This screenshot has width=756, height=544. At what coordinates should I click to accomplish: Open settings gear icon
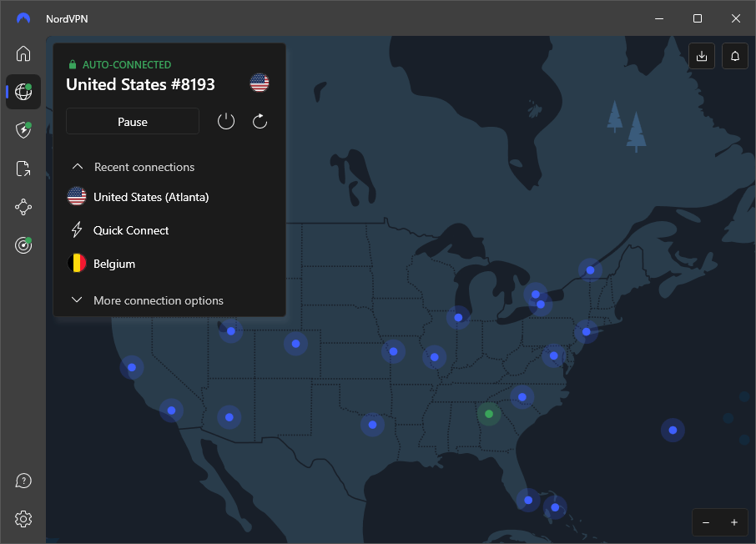[x=23, y=519]
